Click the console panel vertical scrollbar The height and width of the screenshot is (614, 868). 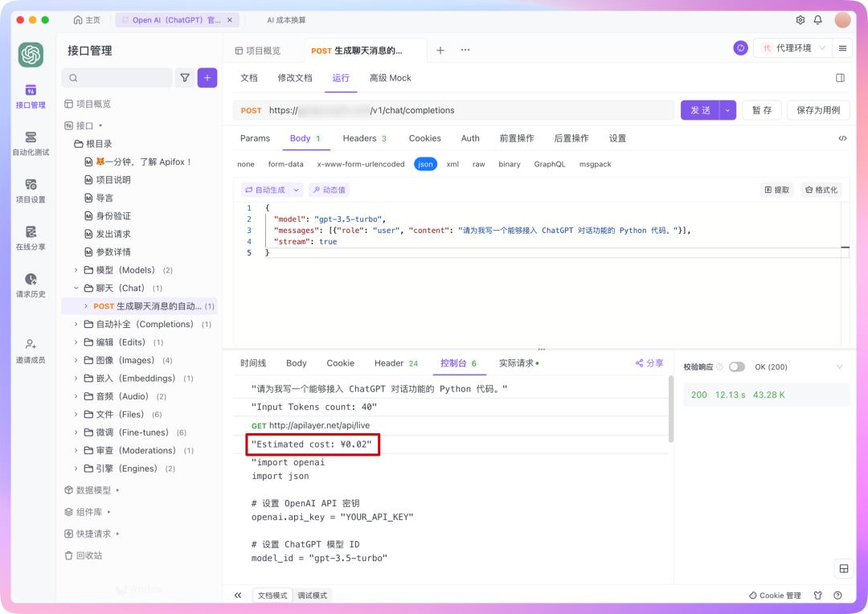(x=670, y=410)
